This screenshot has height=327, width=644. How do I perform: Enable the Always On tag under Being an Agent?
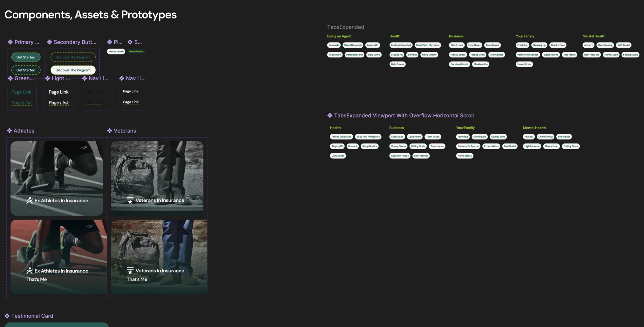(372, 45)
